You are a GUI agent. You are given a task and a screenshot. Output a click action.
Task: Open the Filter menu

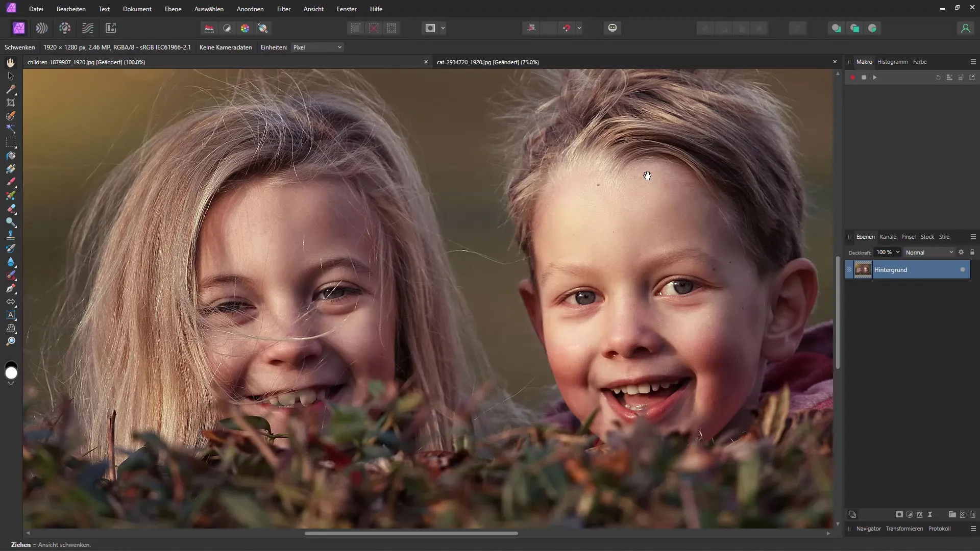click(284, 9)
